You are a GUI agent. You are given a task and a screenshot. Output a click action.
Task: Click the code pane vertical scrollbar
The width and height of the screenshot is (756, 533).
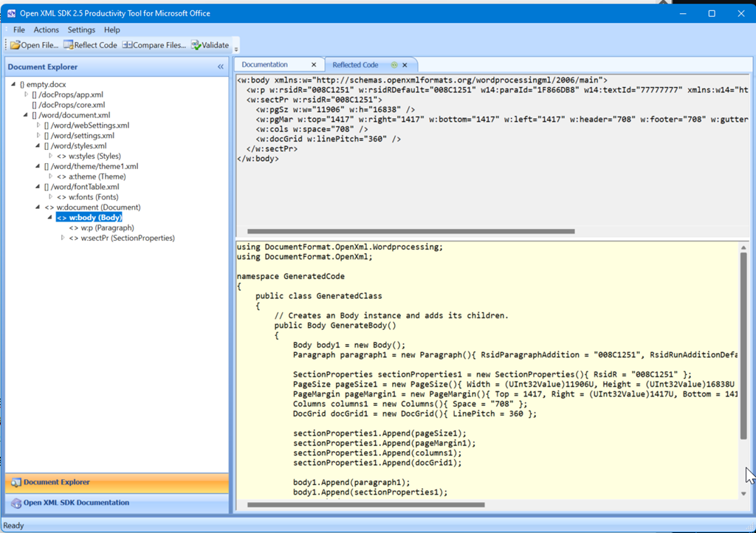743,347
